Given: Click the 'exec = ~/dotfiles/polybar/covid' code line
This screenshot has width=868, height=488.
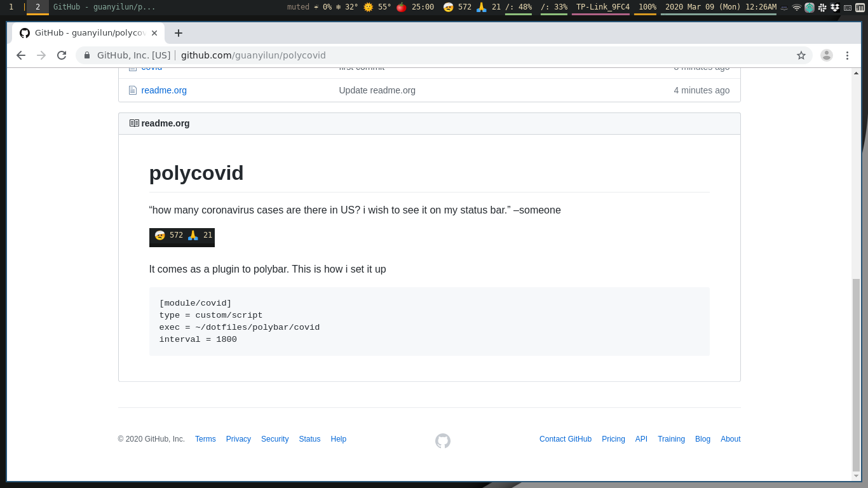Looking at the screenshot, I should 240,327.
